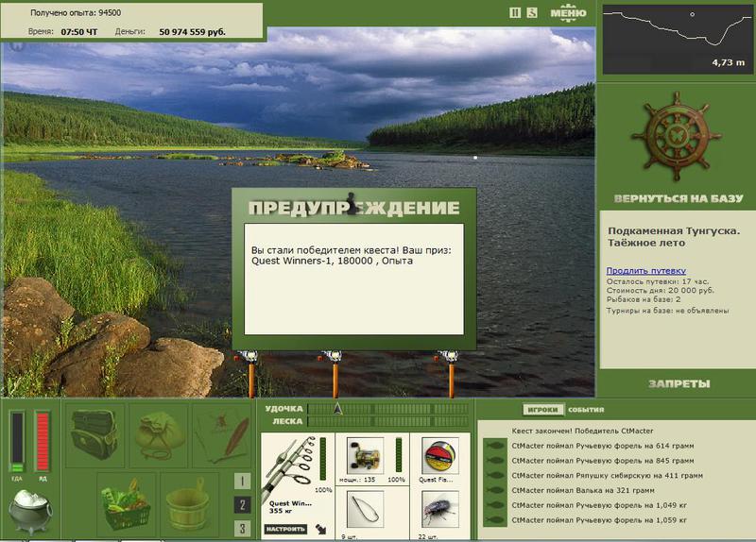Screen dimensions: 756x542
Task: Click 'Осталось путевки: 17 час.' text
Action: (658, 281)
